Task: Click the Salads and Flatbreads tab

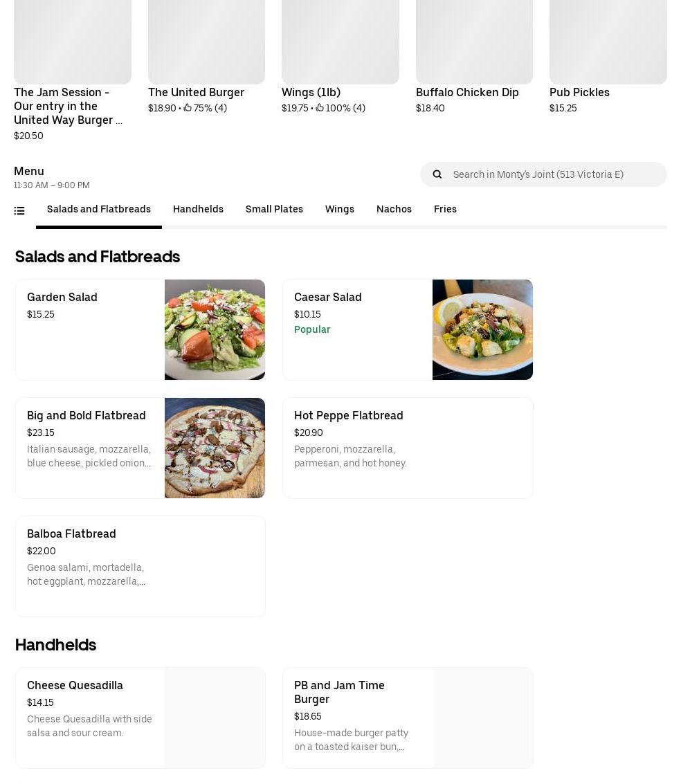Action: 99,209
